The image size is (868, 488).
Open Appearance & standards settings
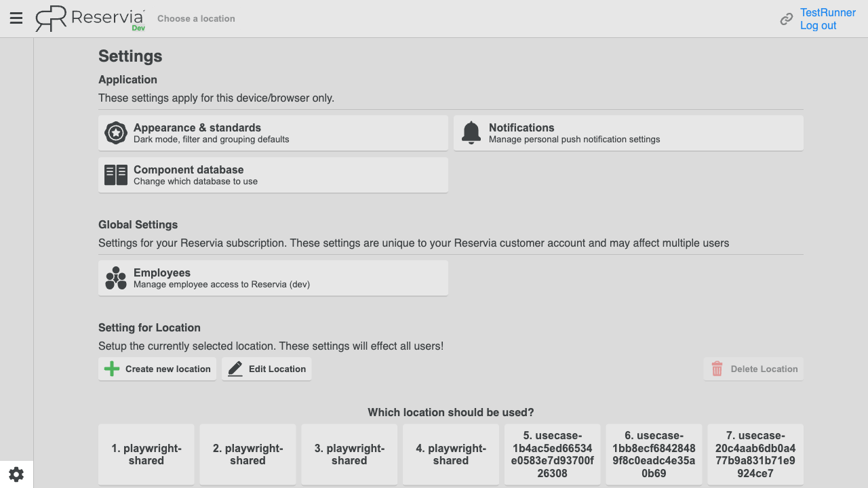[273, 133]
